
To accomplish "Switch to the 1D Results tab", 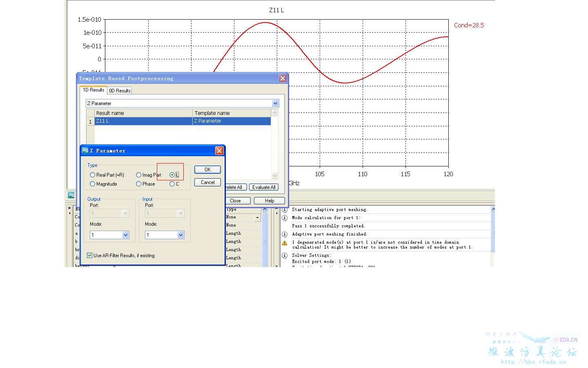I will tap(94, 90).
